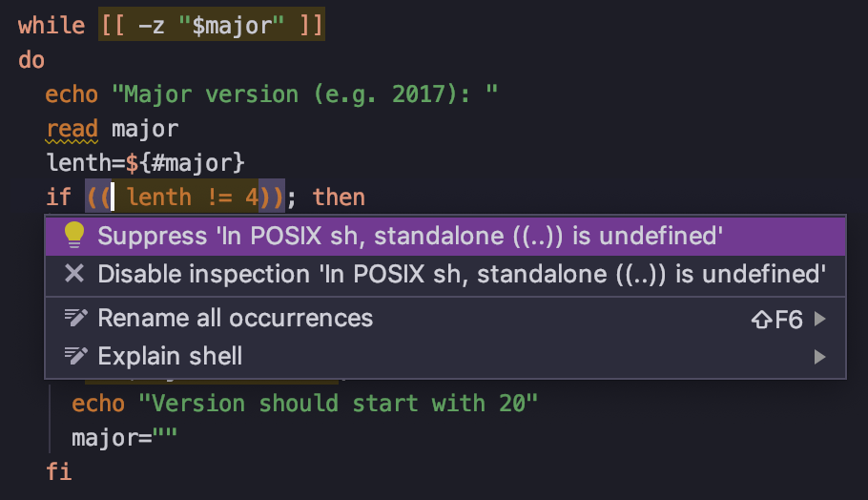Click the "Version should start with 20" string
The width and height of the screenshot is (868, 500).
pyautogui.click(x=339, y=404)
